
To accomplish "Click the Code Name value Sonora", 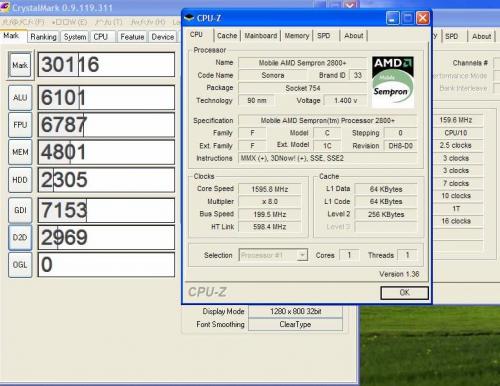I will coord(273,75).
